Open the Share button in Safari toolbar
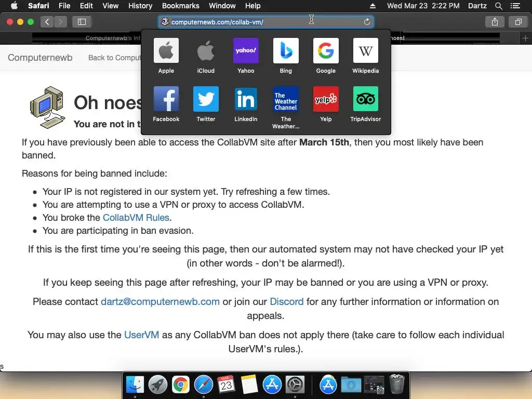532x399 pixels. click(495, 22)
